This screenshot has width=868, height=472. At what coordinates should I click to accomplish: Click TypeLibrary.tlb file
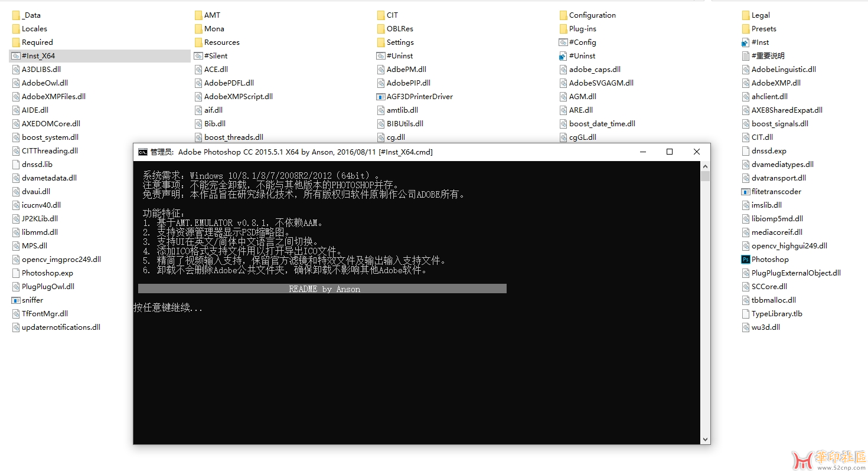(x=772, y=314)
